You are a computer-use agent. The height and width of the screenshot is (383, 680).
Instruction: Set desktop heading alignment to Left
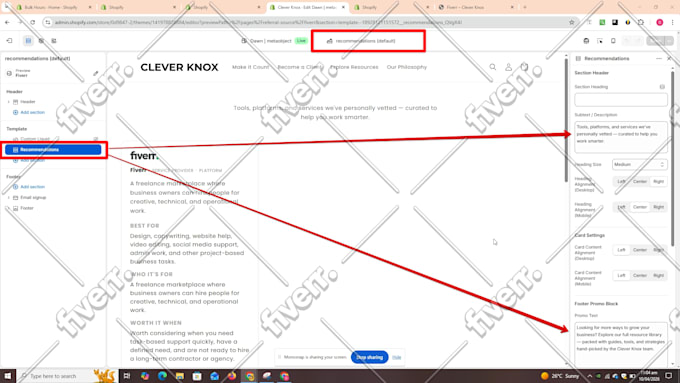click(x=621, y=181)
